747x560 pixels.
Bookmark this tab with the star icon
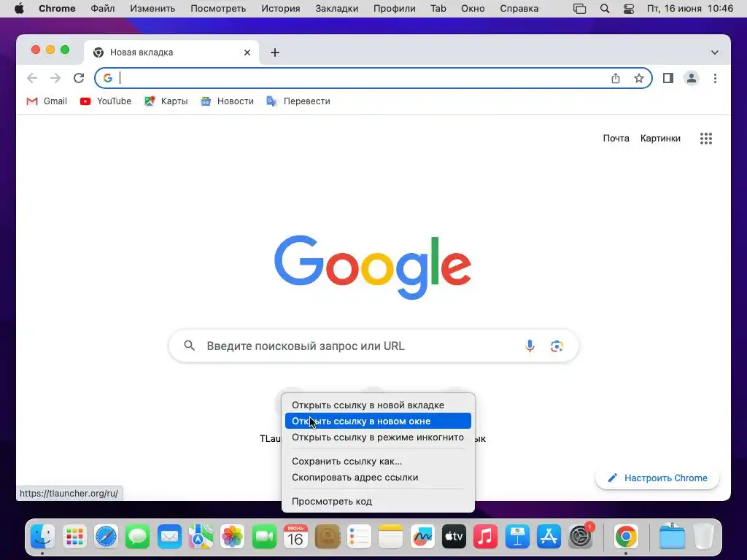tap(639, 78)
